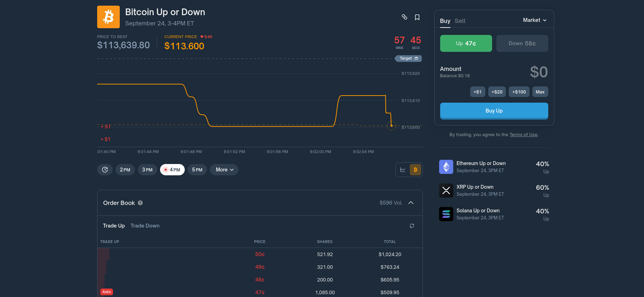The image size is (644, 297).
Task: Switch to line chart view icon
Action: pos(403,170)
